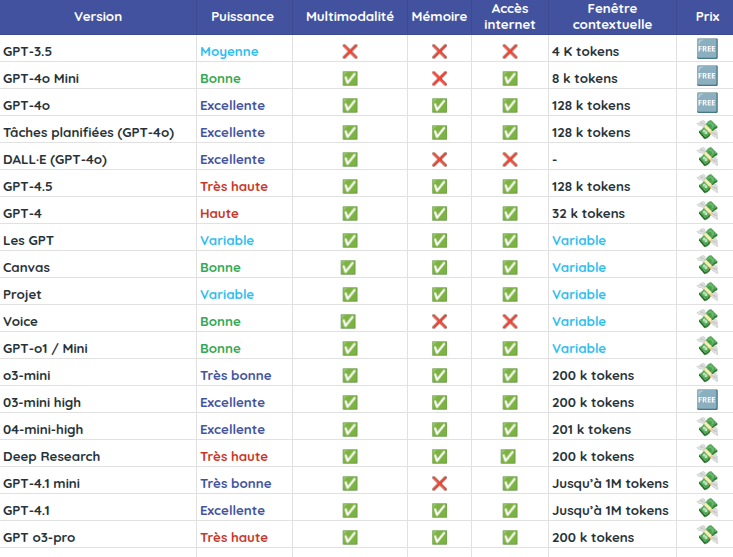Image resolution: width=733 pixels, height=557 pixels.
Task: Click the FREE price icon for GPT-4o Mini
Action: click(x=707, y=76)
